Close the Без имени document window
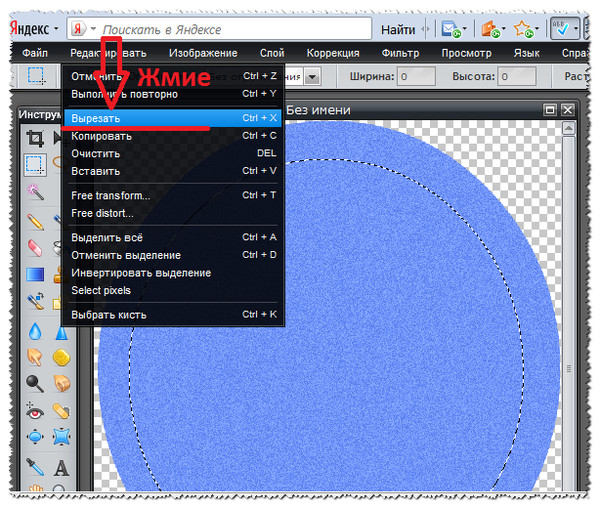Viewport: 600px width, 508px height. (x=568, y=110)
